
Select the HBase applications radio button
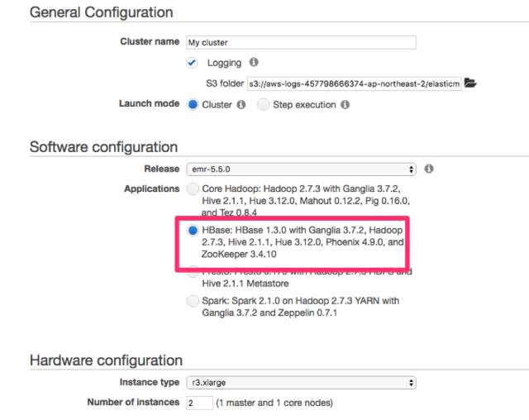click(x=193, y=231)
